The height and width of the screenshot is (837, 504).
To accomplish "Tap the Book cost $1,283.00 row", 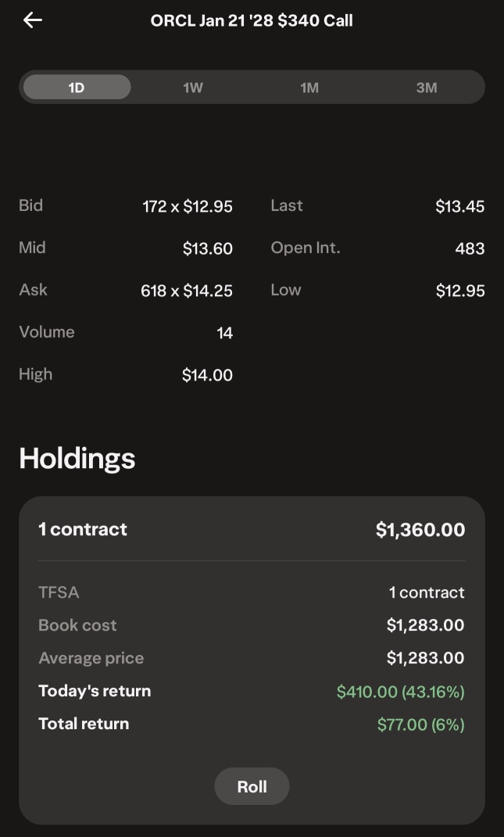I will pos(252,625).
